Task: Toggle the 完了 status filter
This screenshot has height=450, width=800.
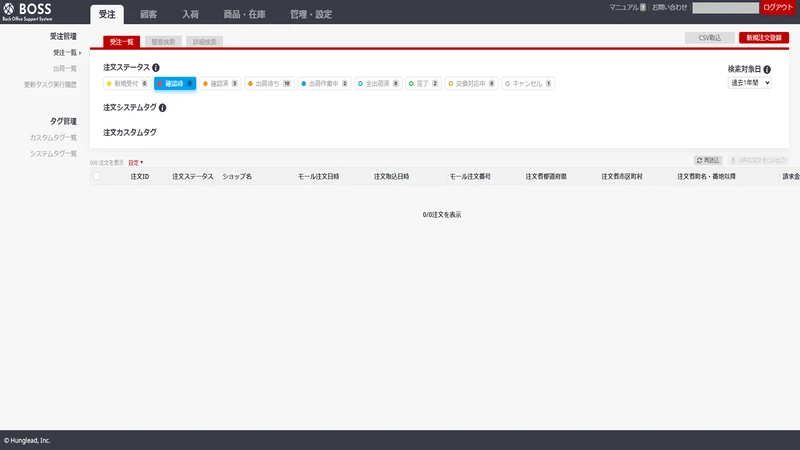Action: [423, 84]
